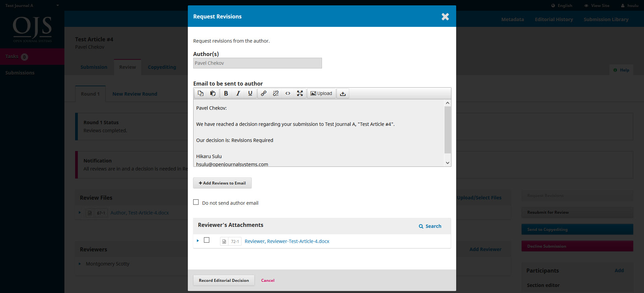
Task: Click the document icon beside file 72-1
Action: point(224,241)
